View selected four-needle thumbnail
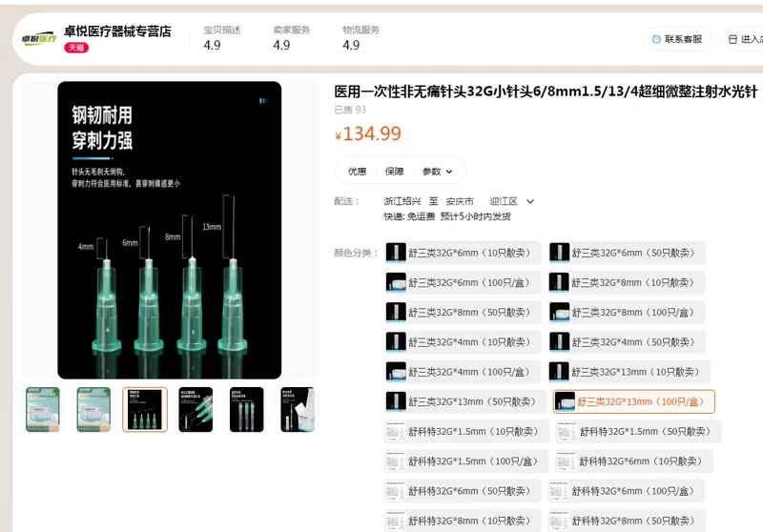The image size is (763, 532). (145, 409)
